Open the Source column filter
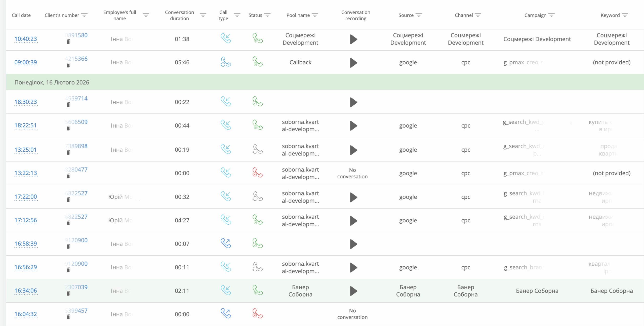The width and height of the screenshot is (644, 326). click(x=419, y=15)
